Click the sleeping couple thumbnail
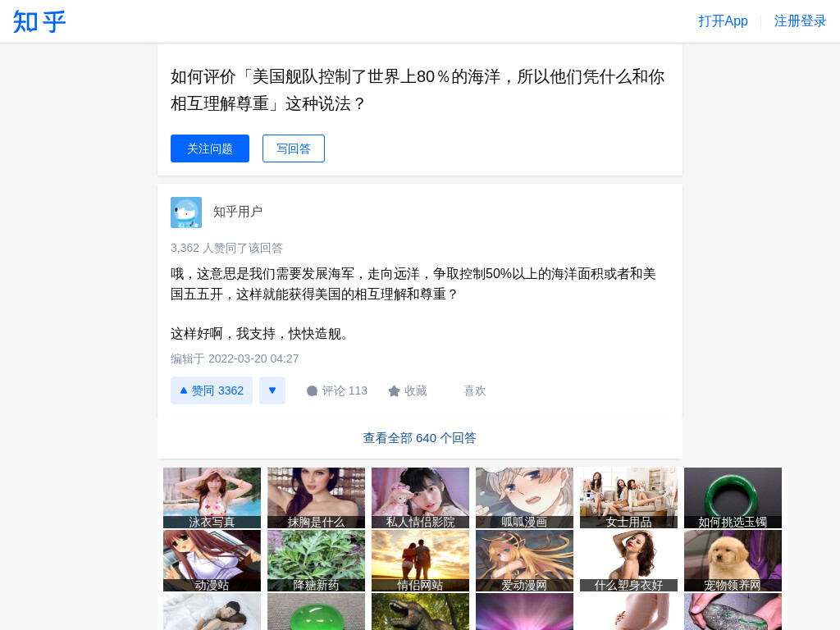Image resolution: width=840 pixels, height=630 pixels. point(212,612)
